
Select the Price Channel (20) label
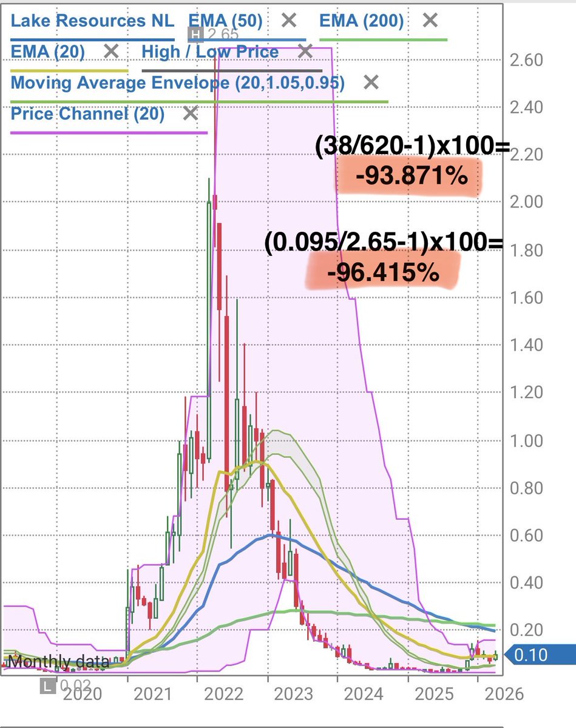tap(87, 113)
